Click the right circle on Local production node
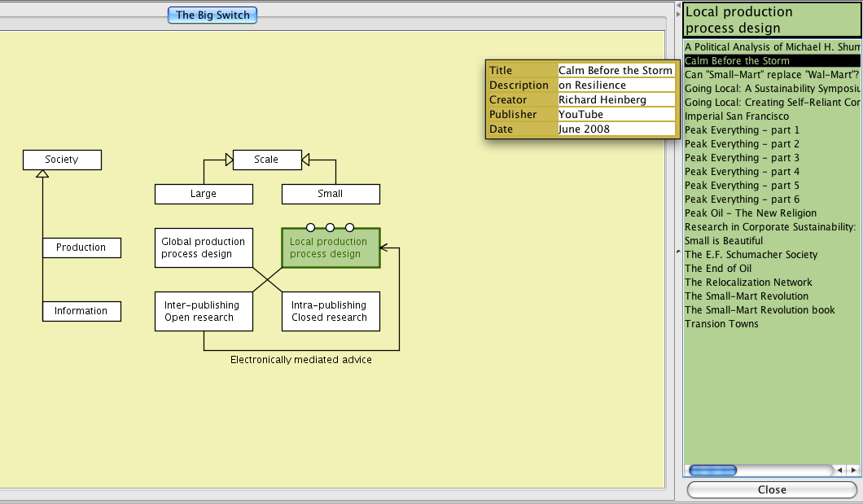 [349, 228]
